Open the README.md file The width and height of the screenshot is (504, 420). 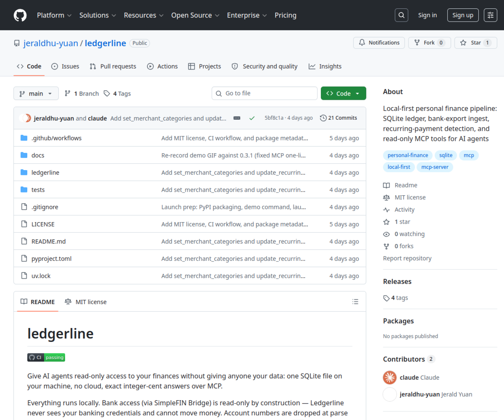click(49, 241)
